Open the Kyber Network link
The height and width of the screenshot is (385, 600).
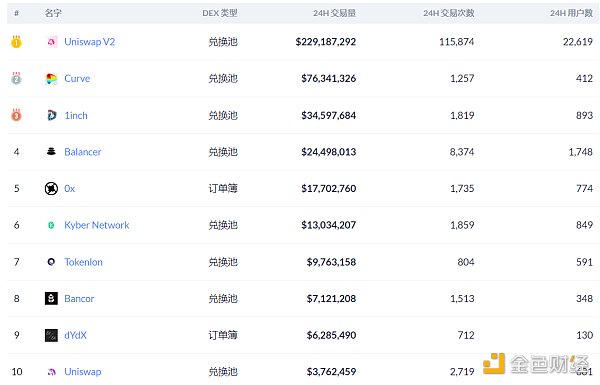(x=97, y=225)
